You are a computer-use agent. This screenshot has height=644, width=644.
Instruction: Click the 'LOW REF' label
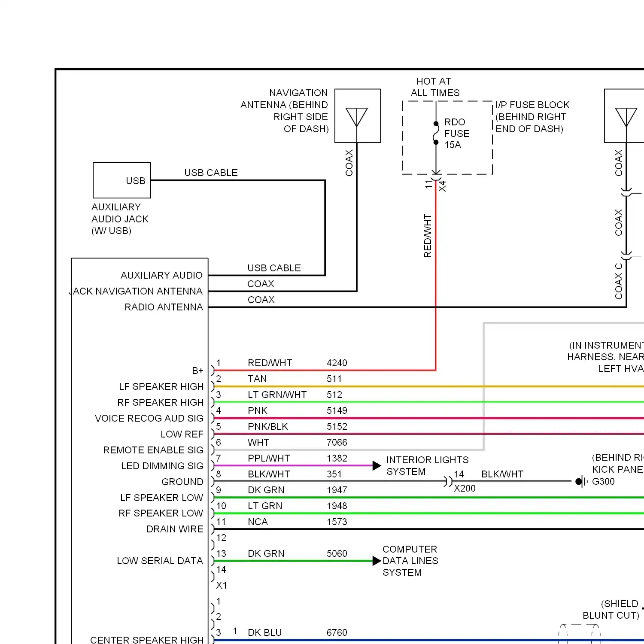click(x=182, y=434)
